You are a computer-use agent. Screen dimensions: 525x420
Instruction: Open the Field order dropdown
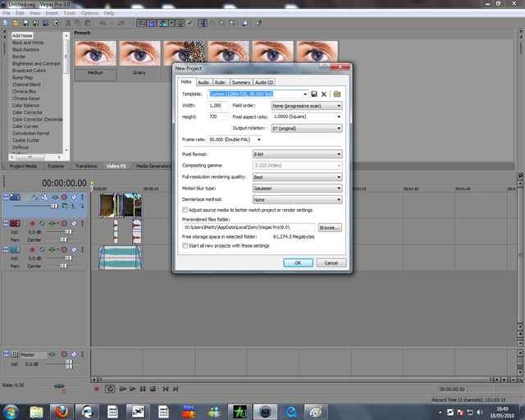(339, 106)
